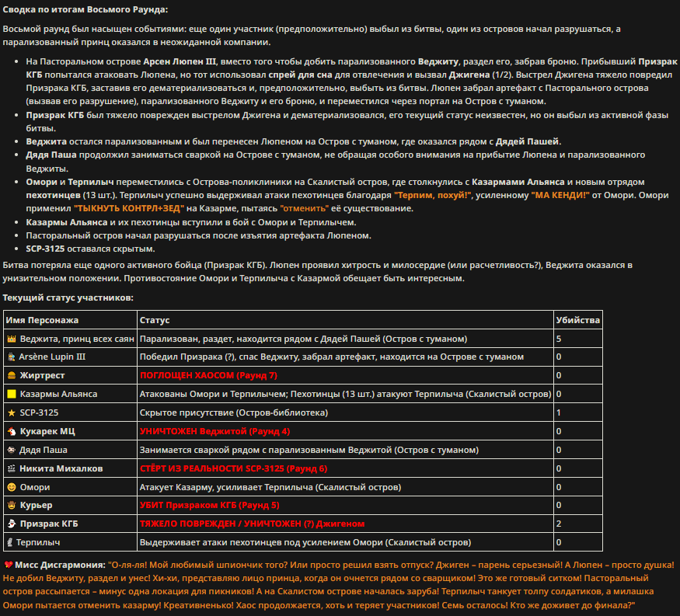
Task: Click the clapperboard emoji beside Никита Михалков
Action: pos(12,468)
